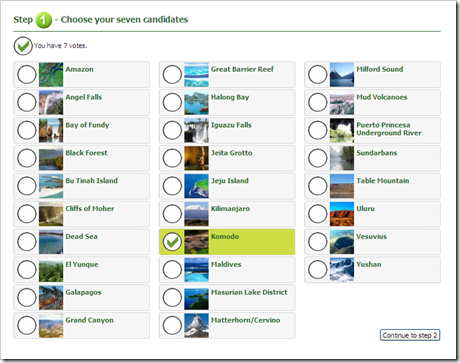460x363 pixels.
Task: Click the Jeita Grotto label
Action: pos(232,153)
